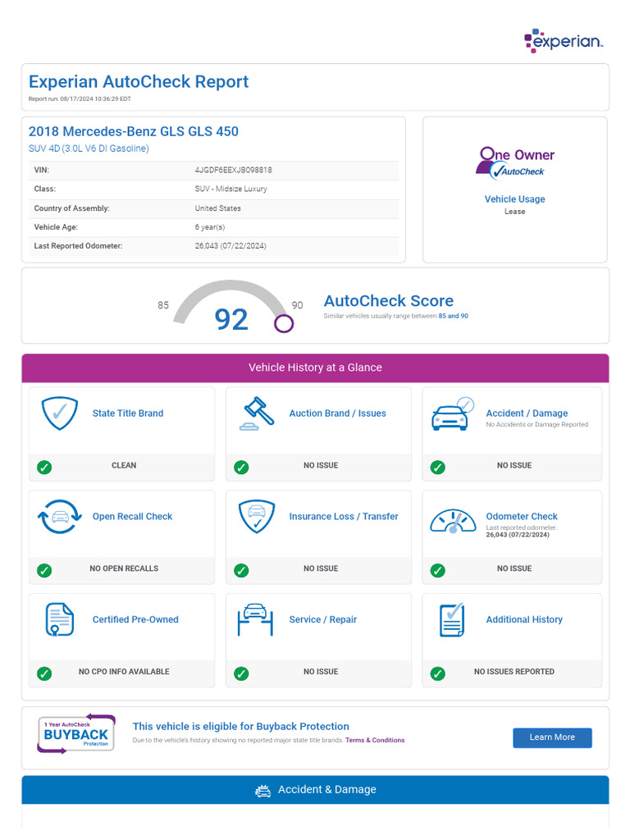
Task: Click the Vehicle History at a Glance banner
Action: [315, 367]
